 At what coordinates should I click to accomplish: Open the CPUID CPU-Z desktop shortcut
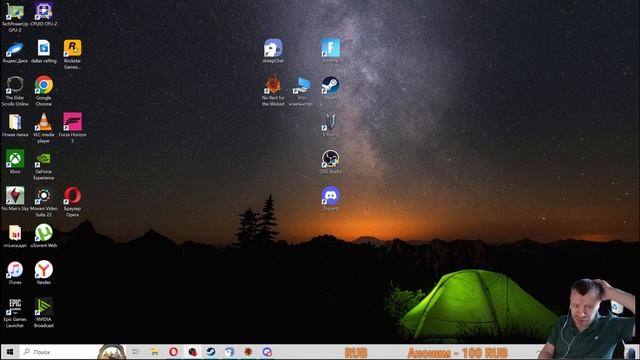point(44,14)
